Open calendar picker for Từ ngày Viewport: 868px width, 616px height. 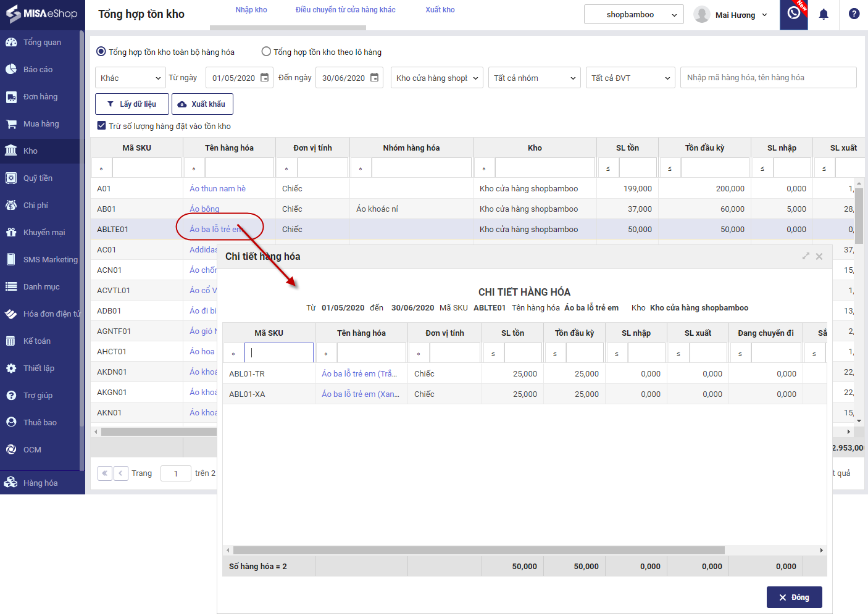[264, 78]
